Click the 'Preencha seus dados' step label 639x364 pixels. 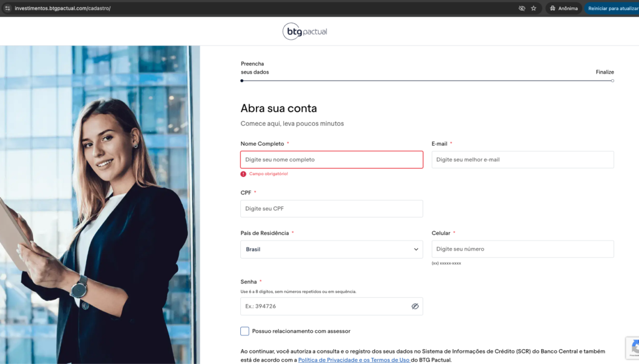[x=255, y=68]
